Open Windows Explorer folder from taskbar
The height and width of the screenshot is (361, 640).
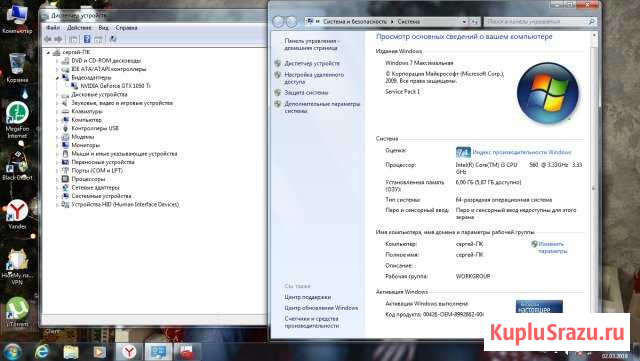pos(71,352)
